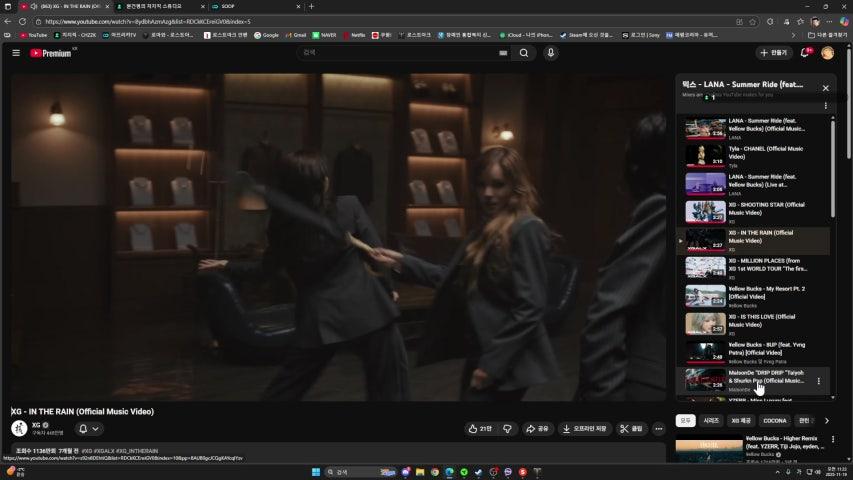Open more actions menu beside clip button
Viewport: 853px width, 480px height.
(658, 428)
